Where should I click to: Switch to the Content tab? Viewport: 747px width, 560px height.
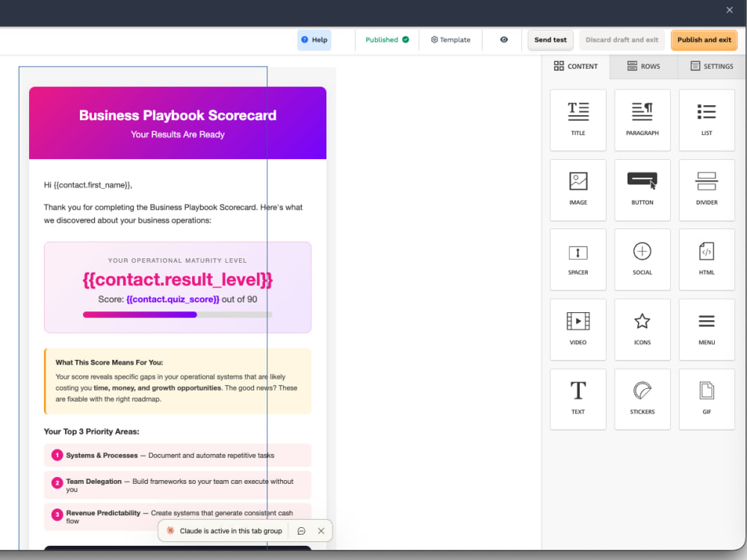click(x=575, y=66)
